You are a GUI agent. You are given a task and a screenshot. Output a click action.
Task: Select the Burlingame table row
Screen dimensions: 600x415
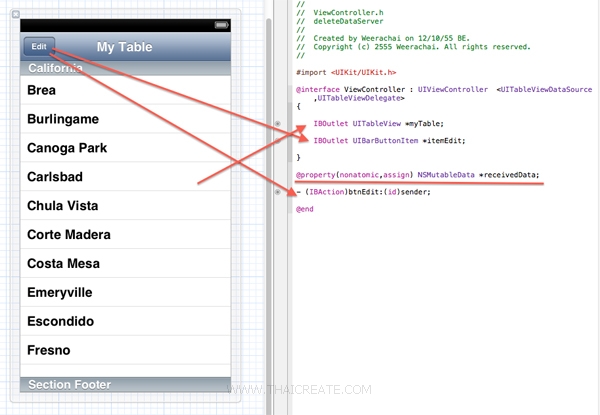[x=126, y=119]
